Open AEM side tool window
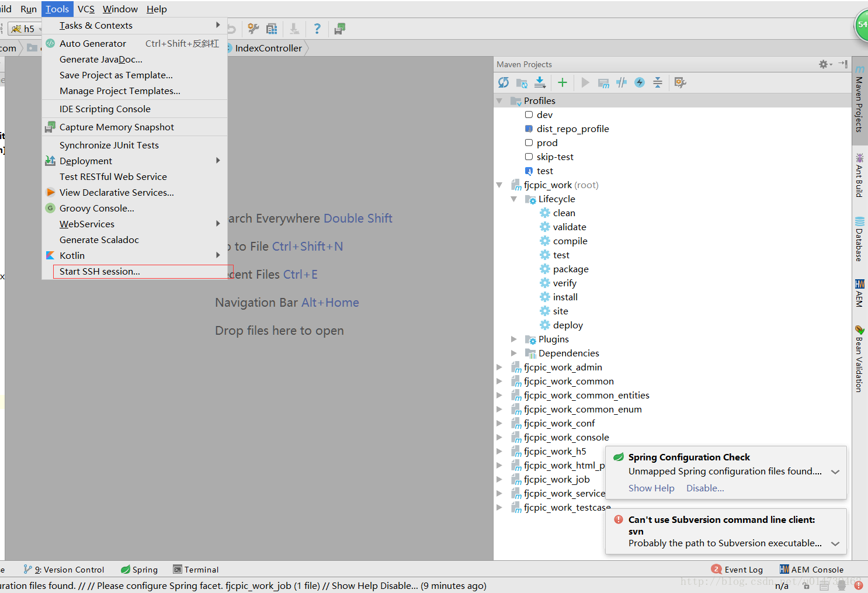Image resolution: width=868 pixels, height=593 pixels. (x=859, y=293)
